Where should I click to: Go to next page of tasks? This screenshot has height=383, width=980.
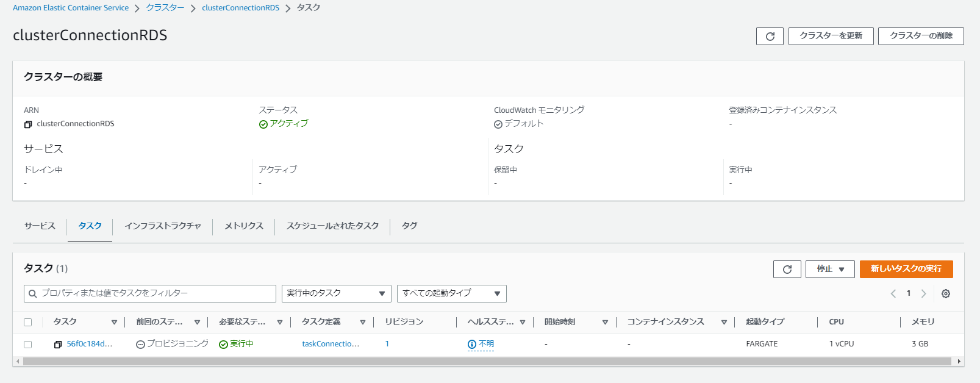click(x=923, y=293)
